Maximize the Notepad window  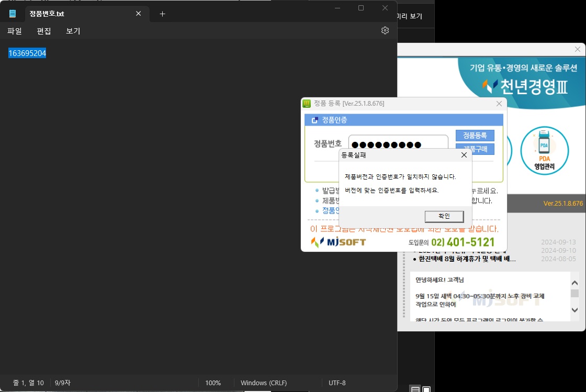[x=361, y=8]
